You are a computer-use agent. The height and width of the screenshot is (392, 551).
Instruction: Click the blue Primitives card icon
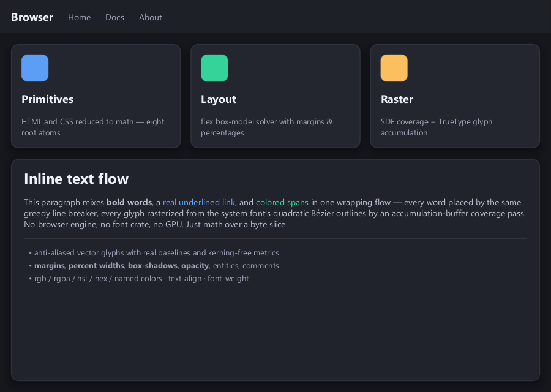pyautogui.click(x=35, y=68)
